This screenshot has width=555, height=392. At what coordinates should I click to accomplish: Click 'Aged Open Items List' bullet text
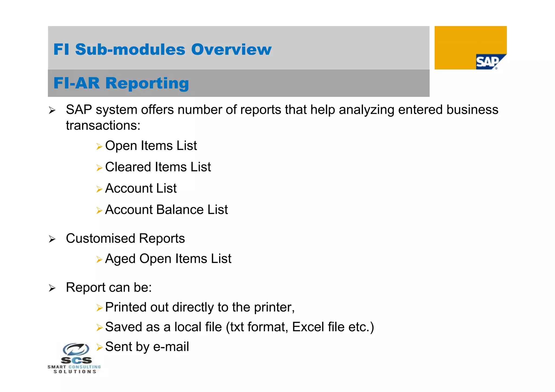[x=168, y=259]
